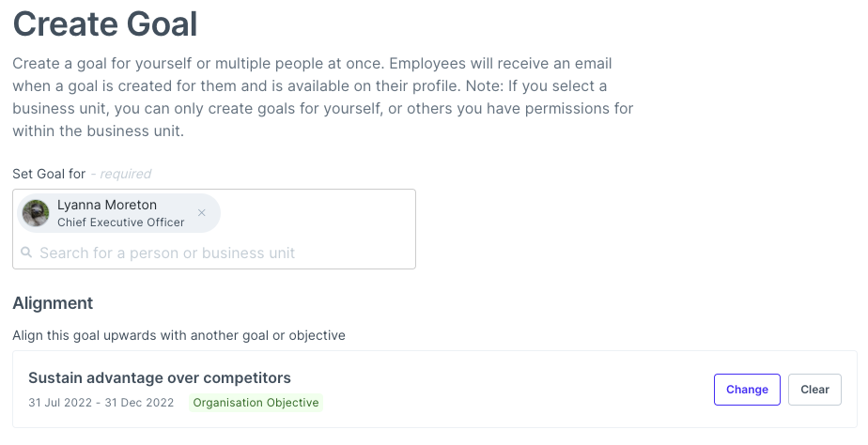Click Lyanna Moreton's avatar photo
Image resolution: width=868 pixels, height=445 pixels.
[x=36, y=213]
